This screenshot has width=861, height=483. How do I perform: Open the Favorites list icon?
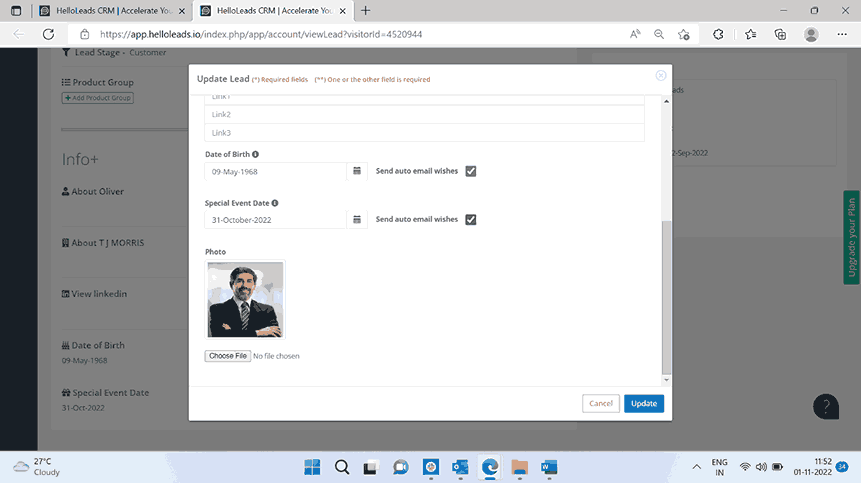(x=751, y=34)
